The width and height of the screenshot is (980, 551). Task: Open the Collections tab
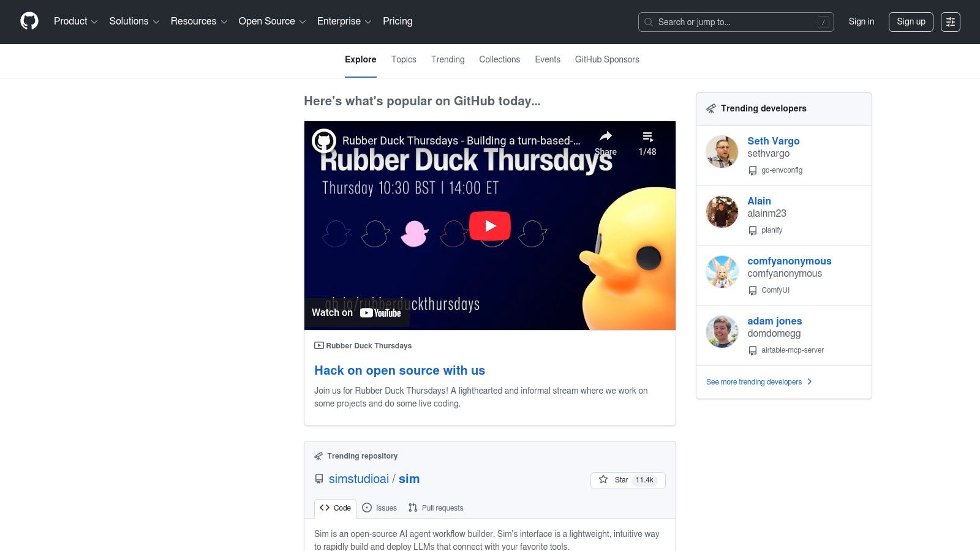(500, 59)
